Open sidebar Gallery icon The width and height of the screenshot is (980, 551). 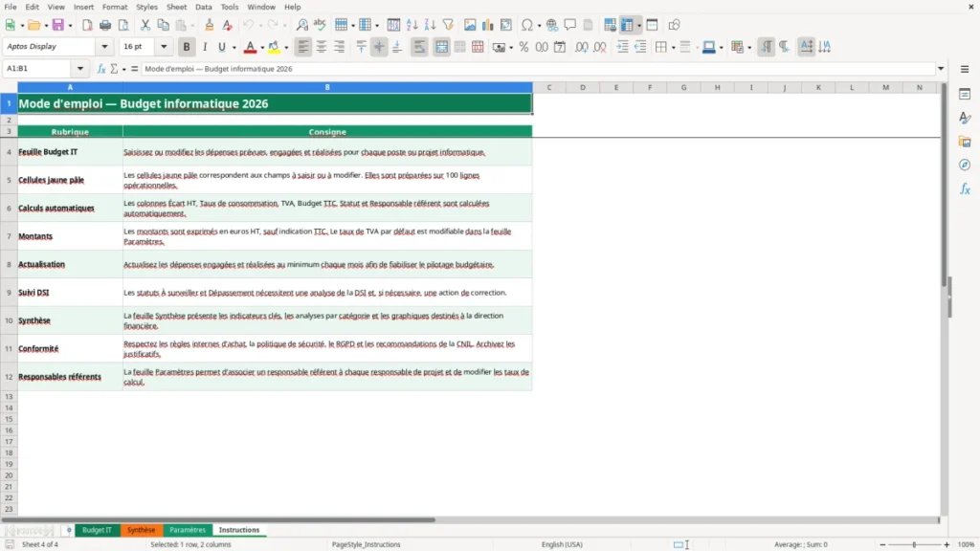coord(965,142)
